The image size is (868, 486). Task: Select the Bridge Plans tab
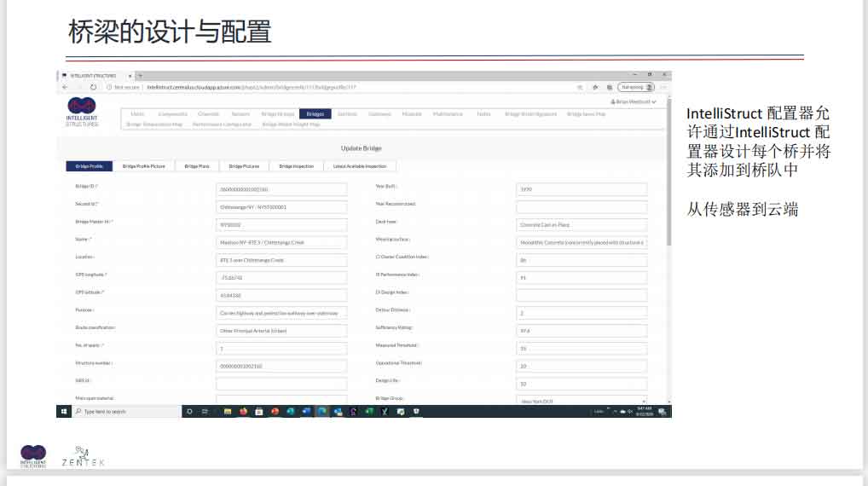coord(197,166)
